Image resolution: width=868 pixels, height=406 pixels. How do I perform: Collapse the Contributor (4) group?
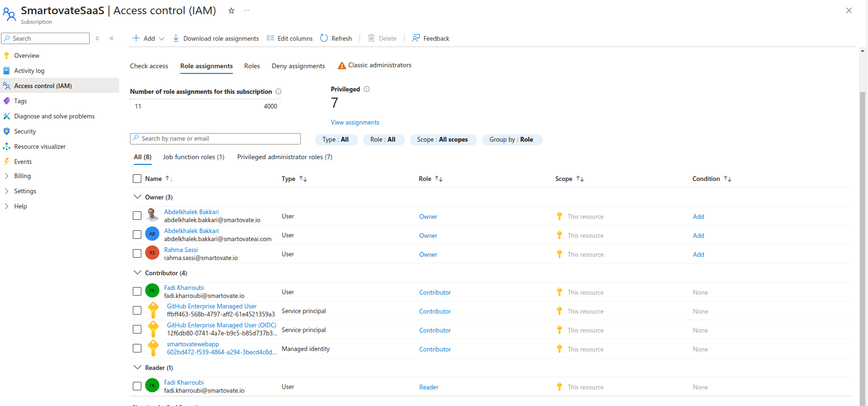pos(138,272)
